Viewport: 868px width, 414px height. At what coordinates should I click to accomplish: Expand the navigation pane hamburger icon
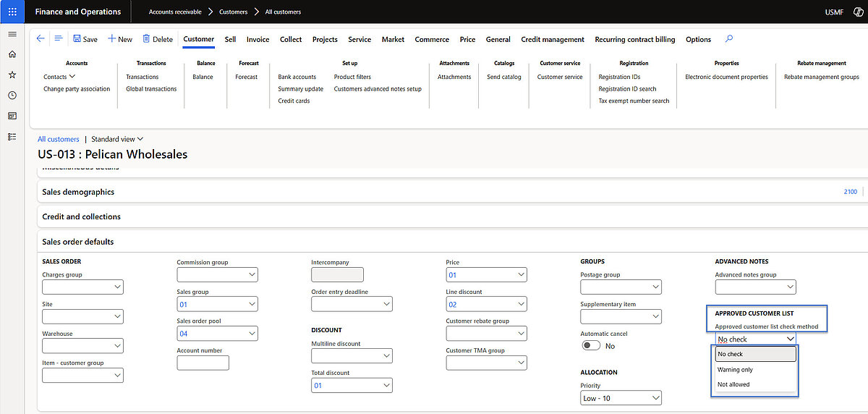12,35
